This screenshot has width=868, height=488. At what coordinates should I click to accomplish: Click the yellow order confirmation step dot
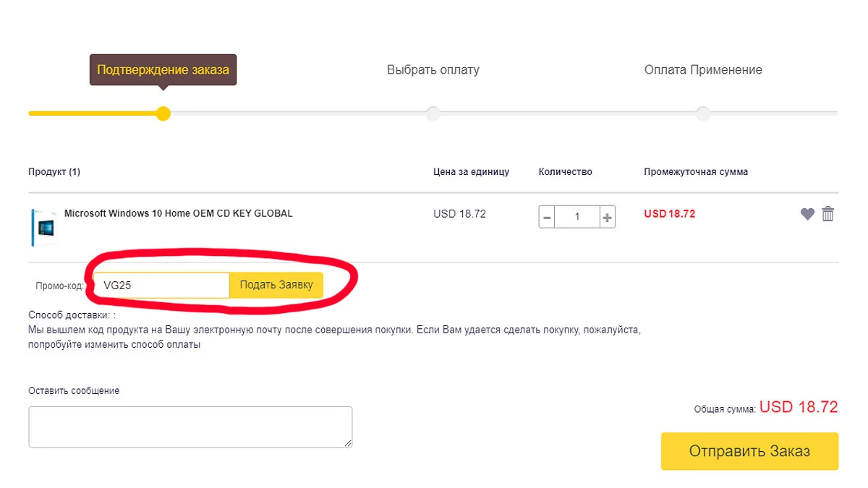click(x=163, y=114)
